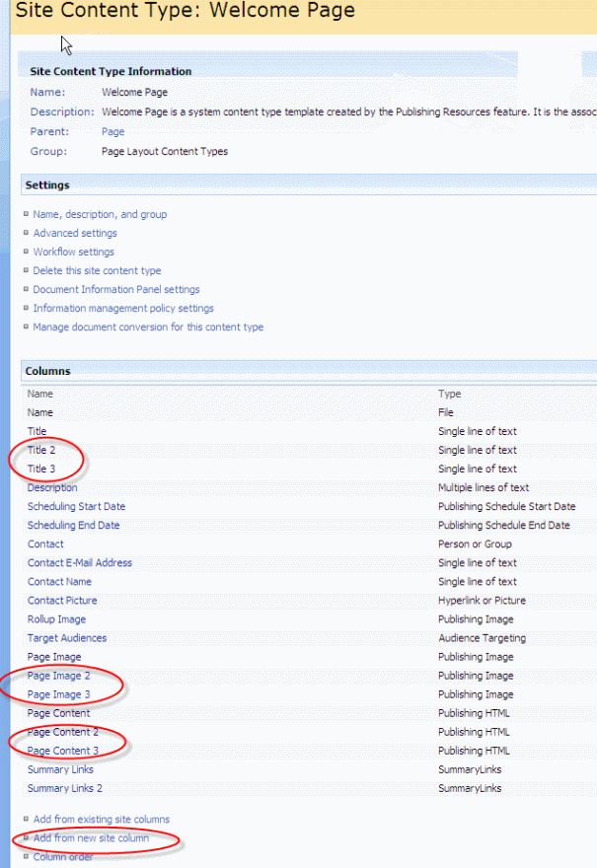
Task: Open the Rollup Image column
Action: (x=56, y=619)
